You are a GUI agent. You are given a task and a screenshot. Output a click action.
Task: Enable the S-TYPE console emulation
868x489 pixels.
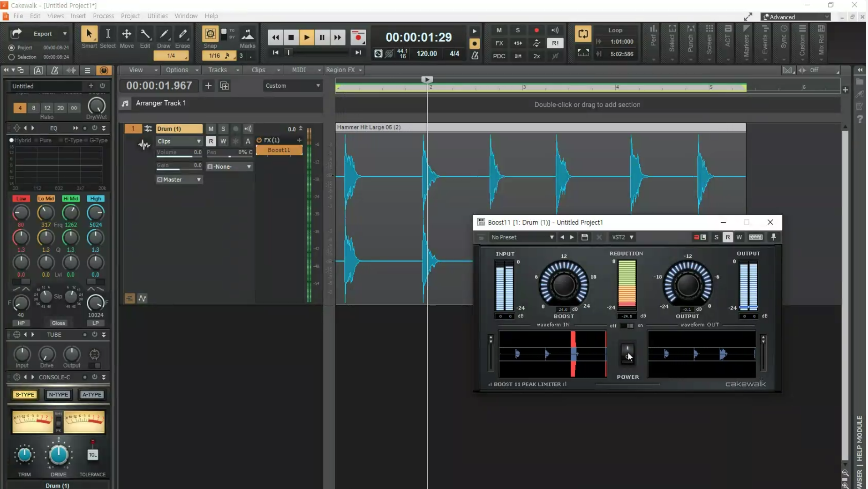coord(25,395)
